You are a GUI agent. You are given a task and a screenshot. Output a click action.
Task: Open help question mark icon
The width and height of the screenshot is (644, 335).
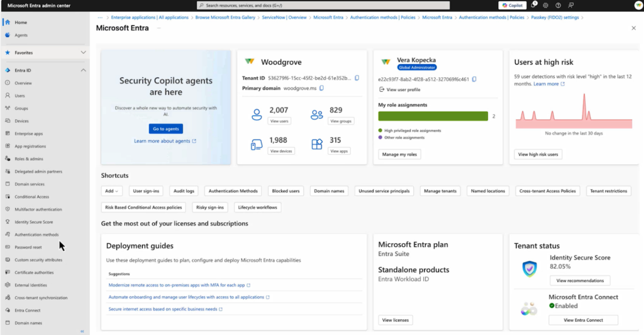point(558,5)
